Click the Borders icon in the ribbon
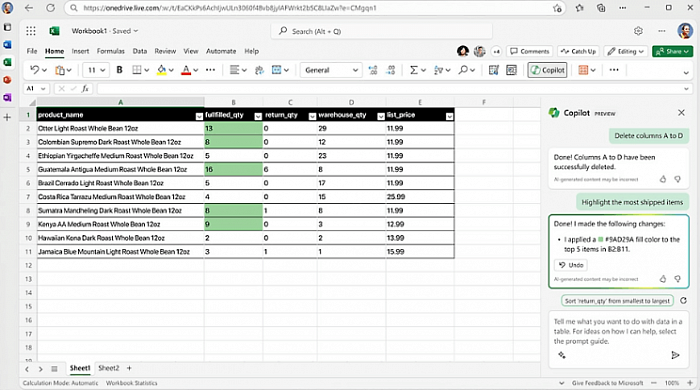Screen dimensions: 700x390 tap(137, 70)
